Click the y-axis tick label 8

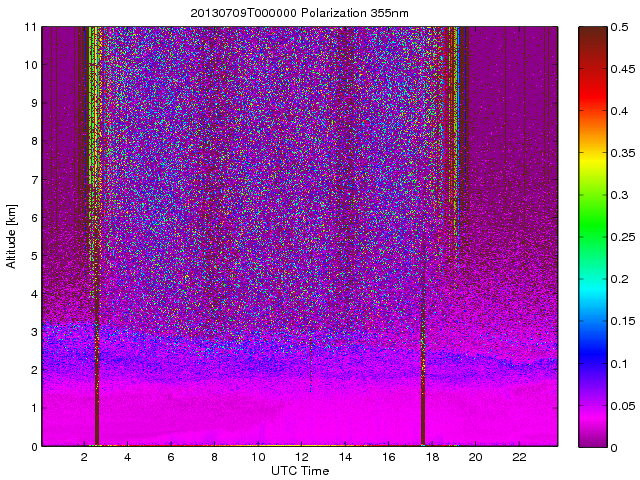(x=33, y=142)
